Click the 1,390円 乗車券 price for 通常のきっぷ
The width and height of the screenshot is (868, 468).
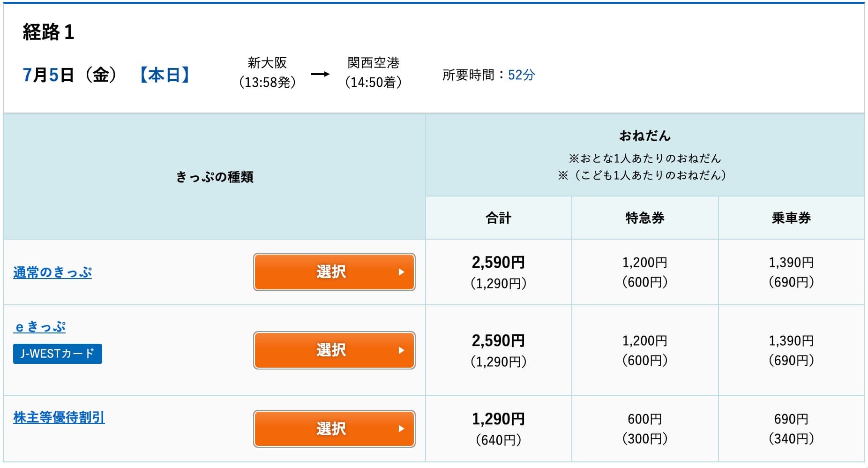[792, 263]
